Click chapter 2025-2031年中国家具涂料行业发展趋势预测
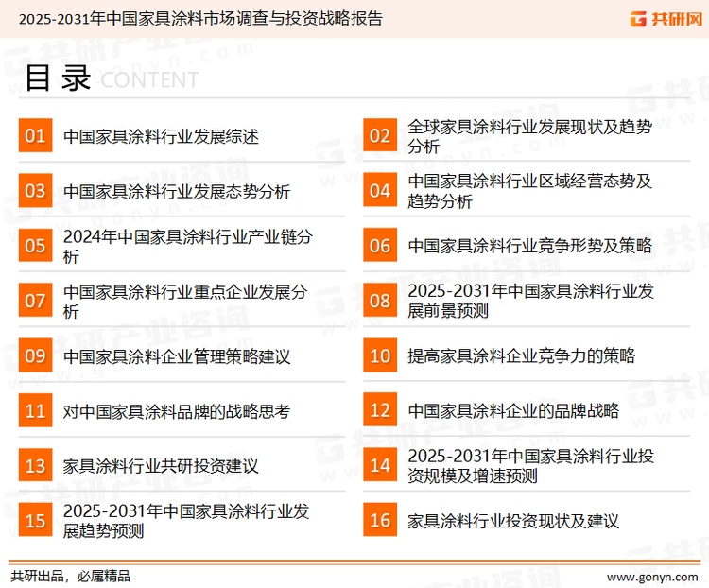Image resolution: width=709 pixels, height=588 pixels. point(186,521)
